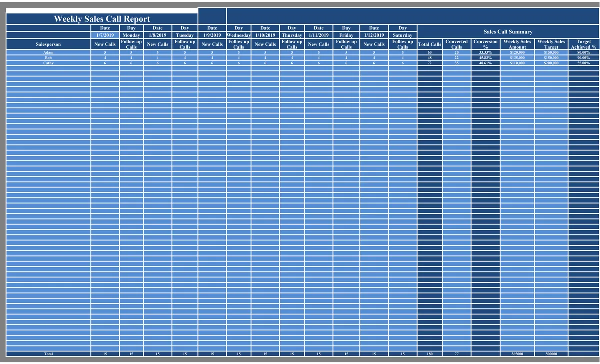The image size is (600, 364).
Task: Click "New Calls" header under 1/7/2019
Action: 105,44
